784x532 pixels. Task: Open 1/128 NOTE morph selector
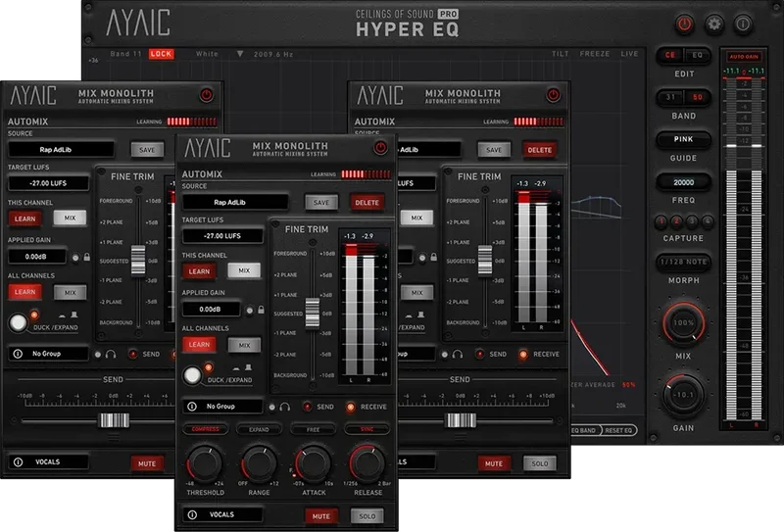pos(683,262)
